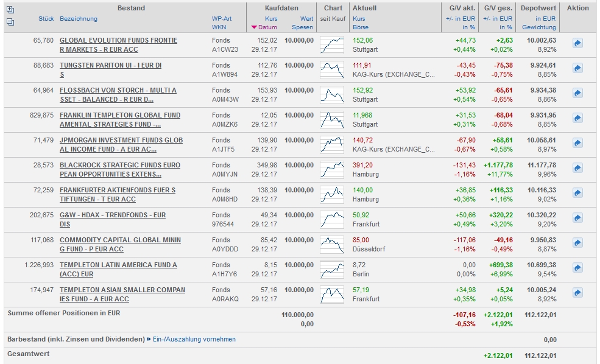Click total purchase value 110.000,00
The height and width of the screenshot is (364, 600).
coord(297,315)
